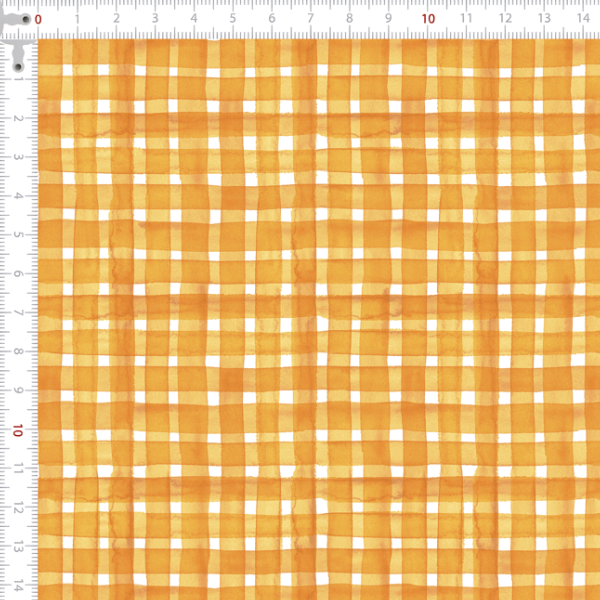This screenshot has width=600, height=600.
Task: Click the metal tape hook on top ruler
Action: point(16,19)
